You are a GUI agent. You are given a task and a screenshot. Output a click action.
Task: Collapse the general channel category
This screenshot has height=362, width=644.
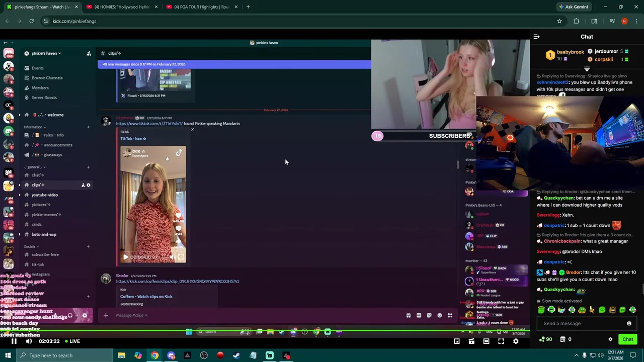[35, 167]
